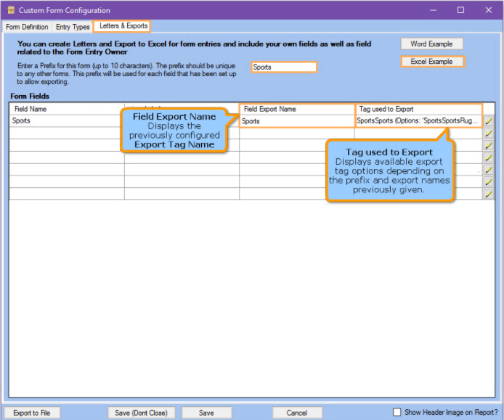
Task: Open the Word Example button
Action: (x=431, y=44)
